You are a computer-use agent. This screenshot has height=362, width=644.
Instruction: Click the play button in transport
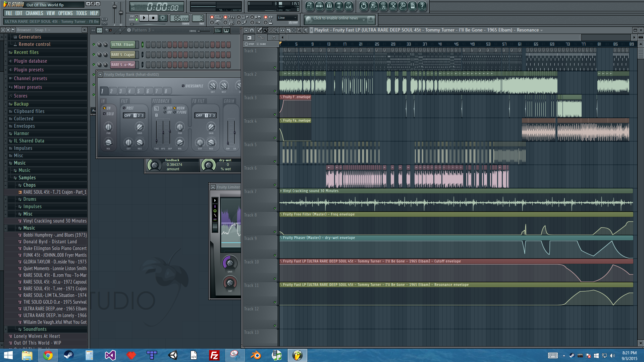pyautogui.click(x=144, y=18)
